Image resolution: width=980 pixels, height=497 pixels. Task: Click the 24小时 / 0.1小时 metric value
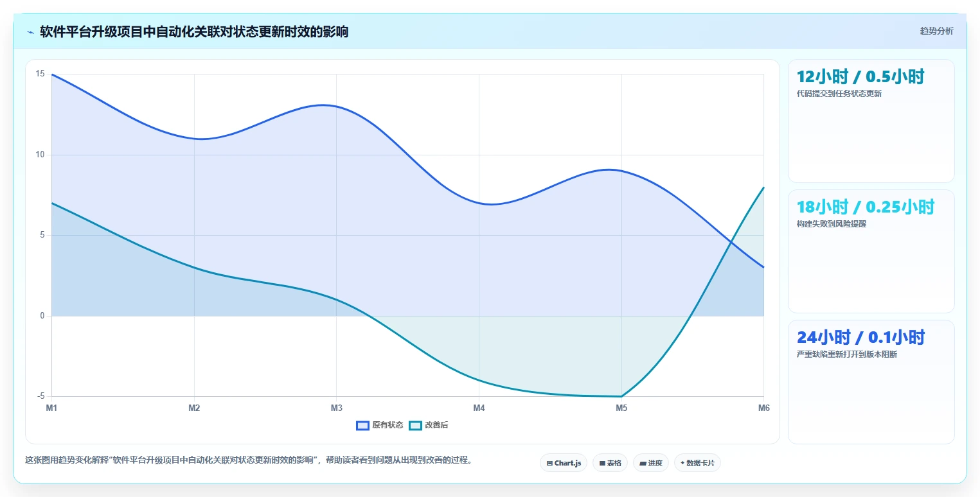click(860, 337)
